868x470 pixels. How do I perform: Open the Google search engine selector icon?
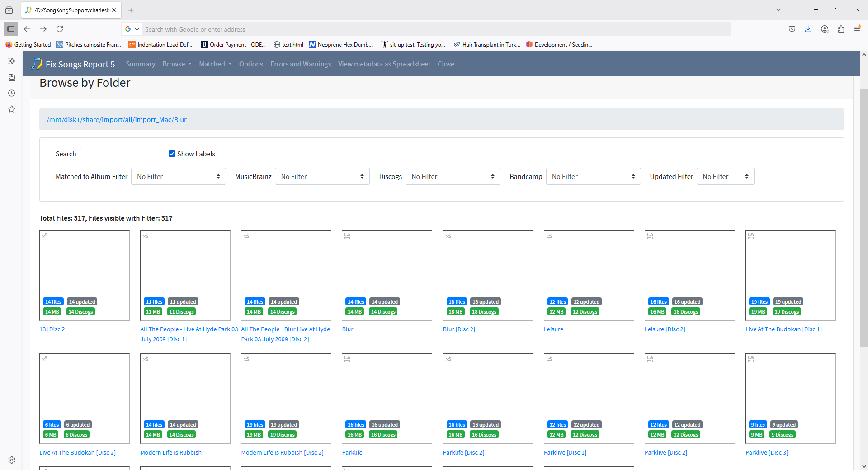click(132, 29)
